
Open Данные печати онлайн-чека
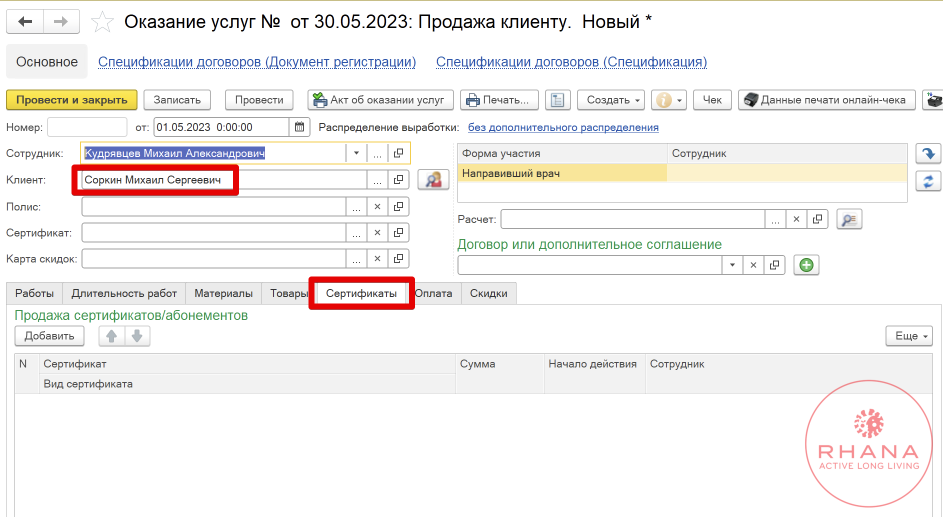826,100
